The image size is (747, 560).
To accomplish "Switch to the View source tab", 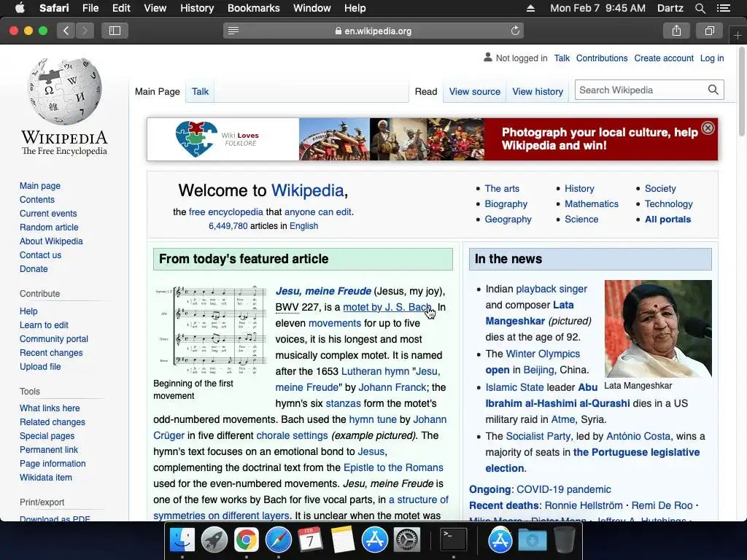I will [x=474, y=91].
